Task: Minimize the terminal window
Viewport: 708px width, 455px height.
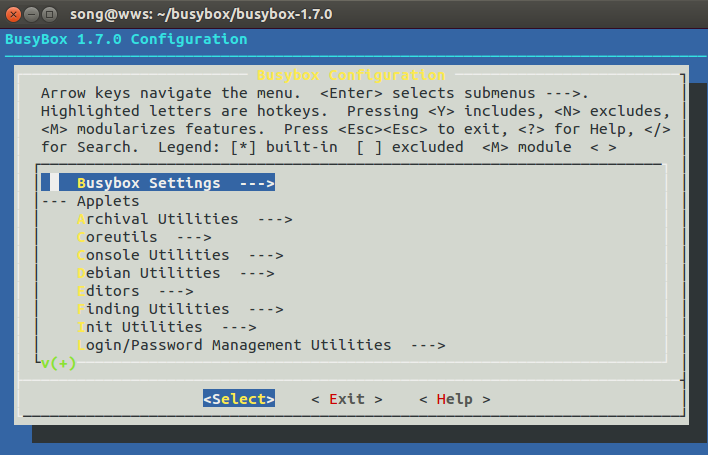Action: [x=31, y=14]
